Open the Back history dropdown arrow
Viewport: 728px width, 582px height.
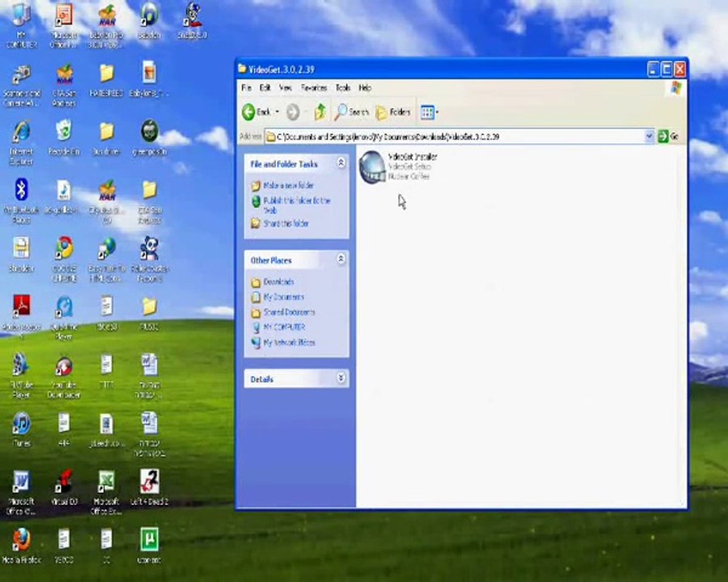277,112
